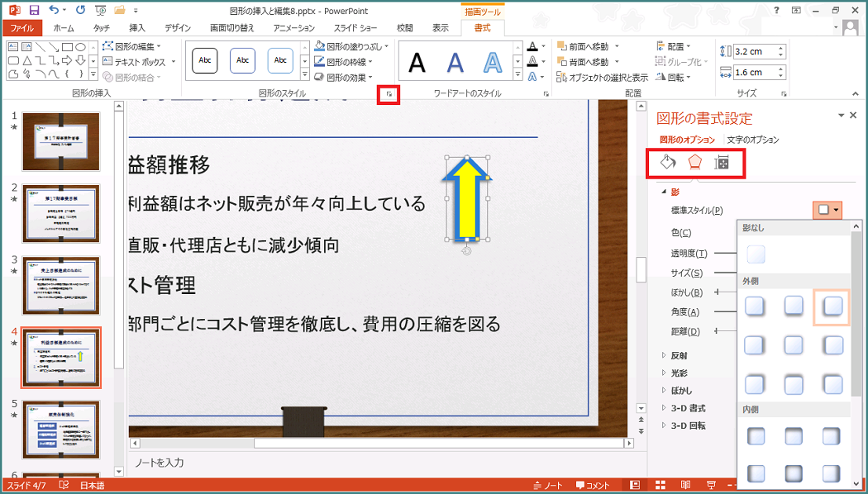
Task: Choose the block right arrow shape
Action: click(67, 60)
